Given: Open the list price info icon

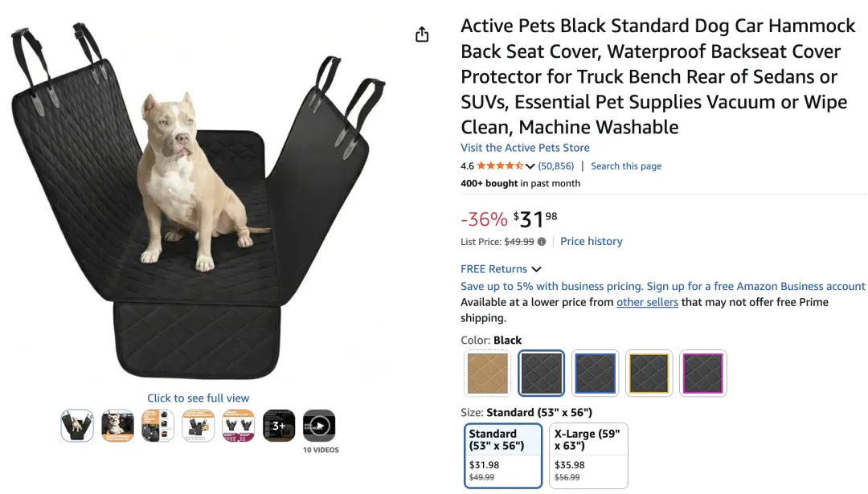Looking at the screenshot, I should (x=542, y=242).
